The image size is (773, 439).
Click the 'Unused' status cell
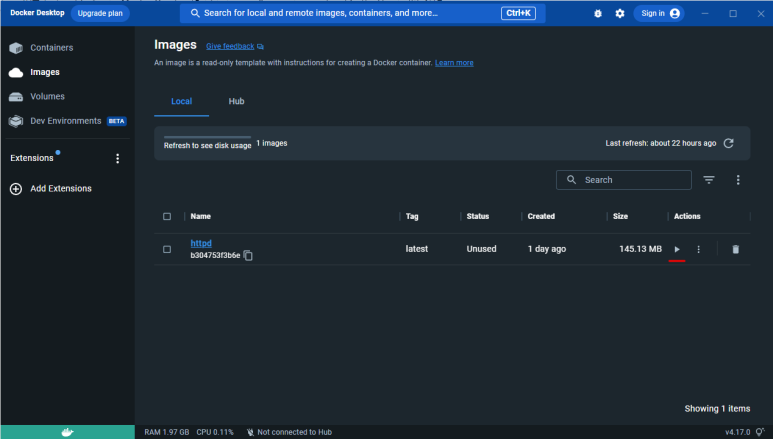point(482,249)
